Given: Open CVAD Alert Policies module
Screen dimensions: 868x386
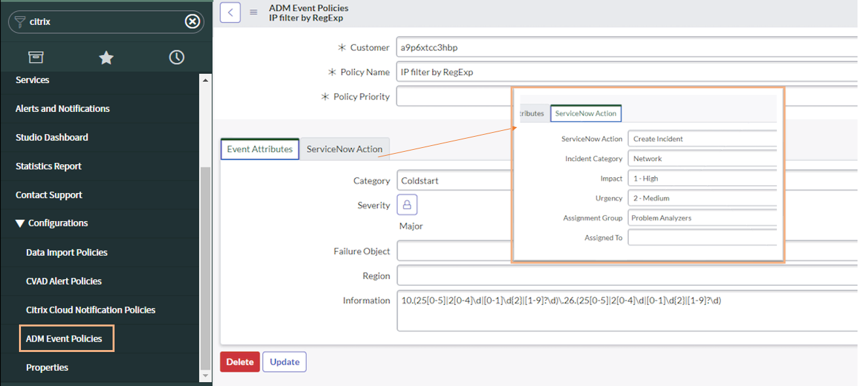Looking at the screenshot, I should coord(64,281).
